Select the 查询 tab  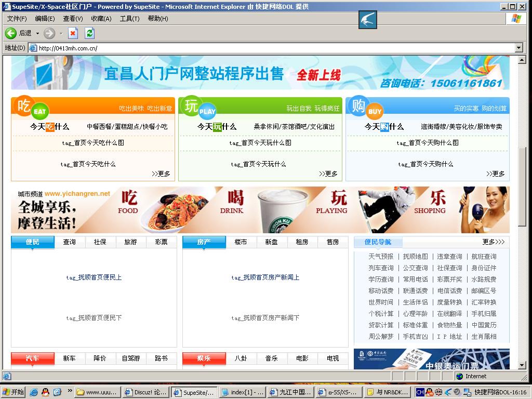pos(69,242)
